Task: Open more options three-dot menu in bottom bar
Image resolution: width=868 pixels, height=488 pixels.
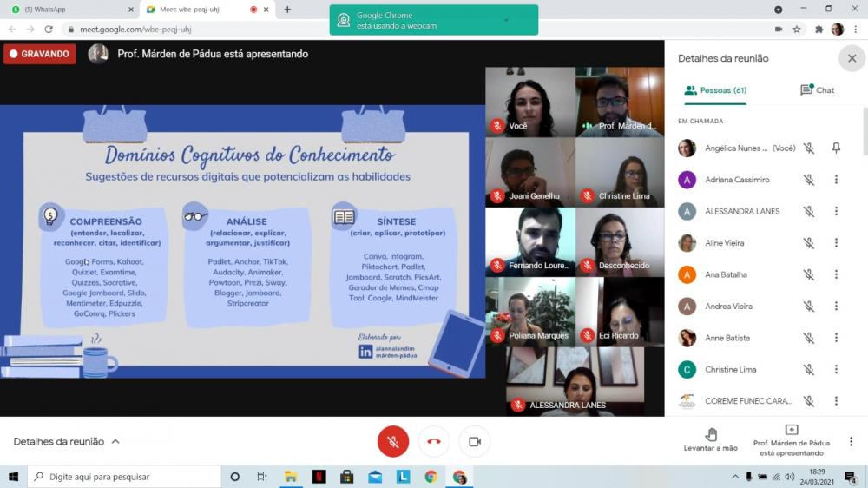Action: point(851,441)
